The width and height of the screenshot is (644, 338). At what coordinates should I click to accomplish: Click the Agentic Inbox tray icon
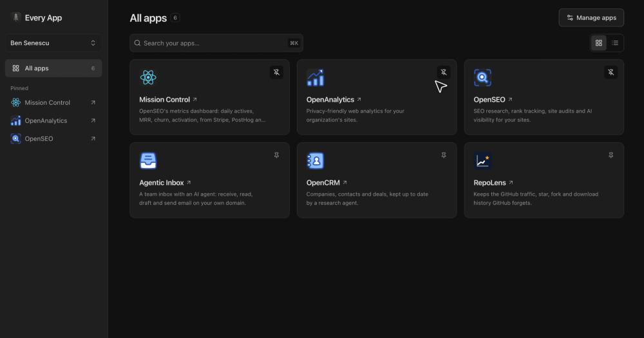point(148,160)
